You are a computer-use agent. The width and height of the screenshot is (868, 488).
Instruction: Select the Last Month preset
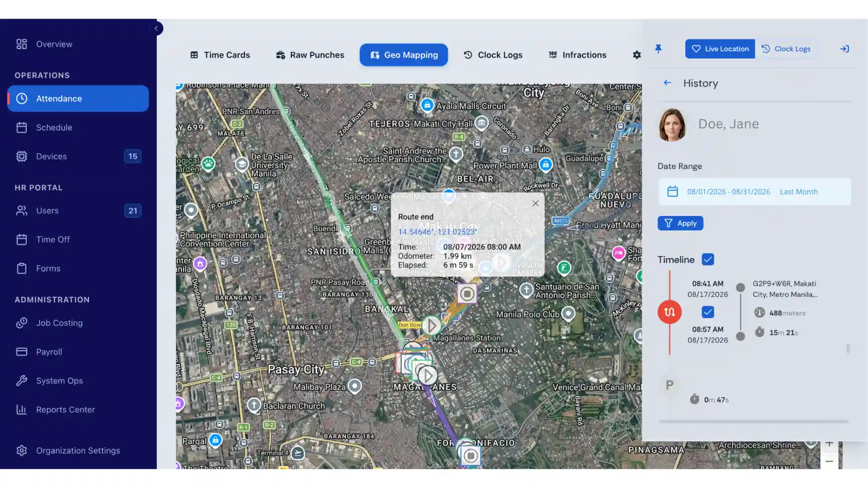[799, 191]
